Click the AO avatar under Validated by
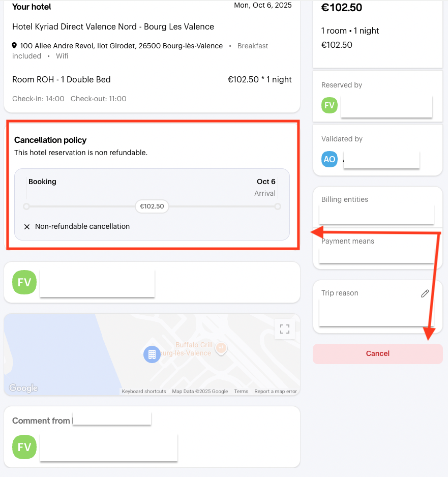Viewport: 448px width, 477px height. [330, 159]
